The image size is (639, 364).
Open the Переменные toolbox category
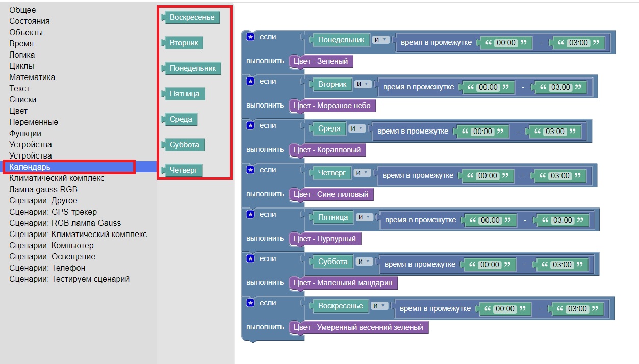click(x=34, y=122)
